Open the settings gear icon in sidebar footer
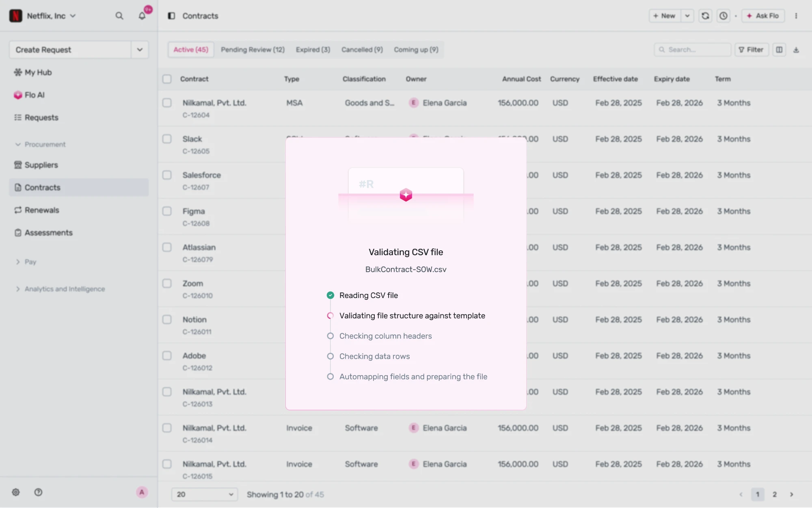 point(16,492)
